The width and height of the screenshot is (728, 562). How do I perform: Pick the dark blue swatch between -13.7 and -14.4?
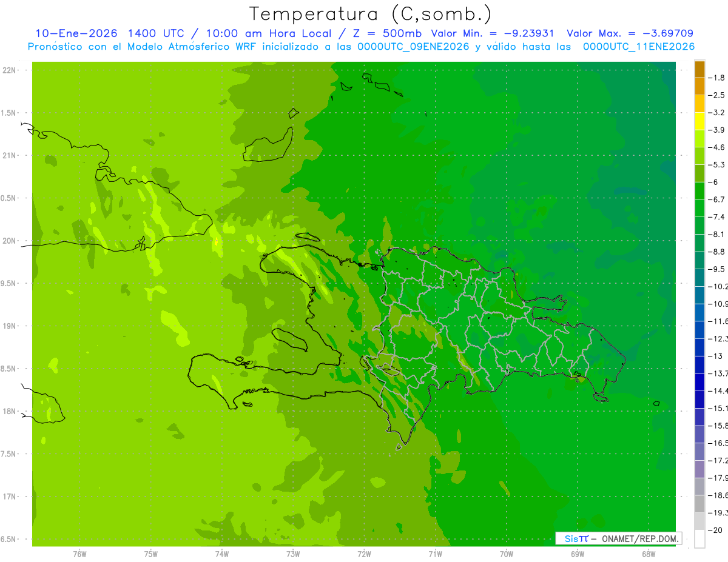699,382
